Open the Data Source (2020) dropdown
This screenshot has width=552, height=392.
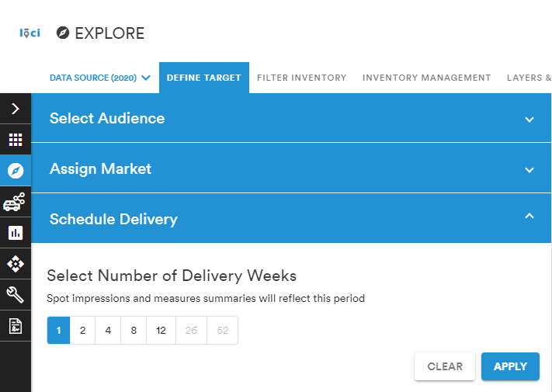[100, 78]
